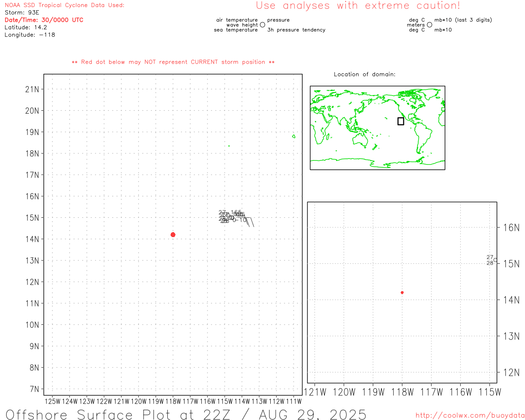Click the 'NOAA SSD Tropical Cyclone Data Used:' heading

(64, 5)
